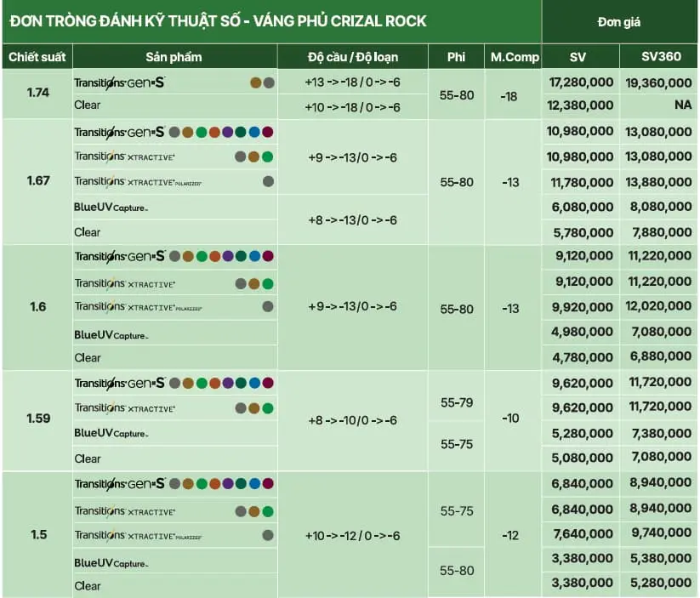Select the purple color dot in 1.67 Gen S row
This screenshot has height=598, width=700.
tap(228, 132)
